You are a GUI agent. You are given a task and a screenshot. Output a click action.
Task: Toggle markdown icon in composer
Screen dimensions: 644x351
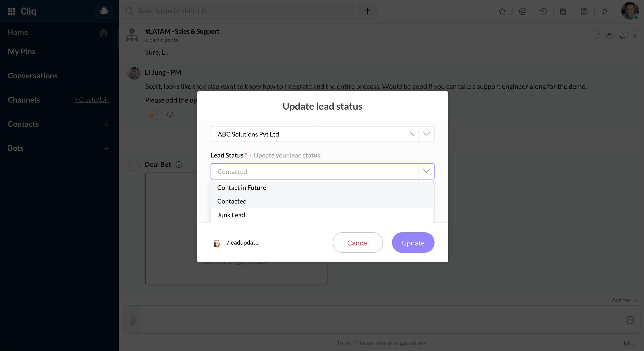pos(629,343)
